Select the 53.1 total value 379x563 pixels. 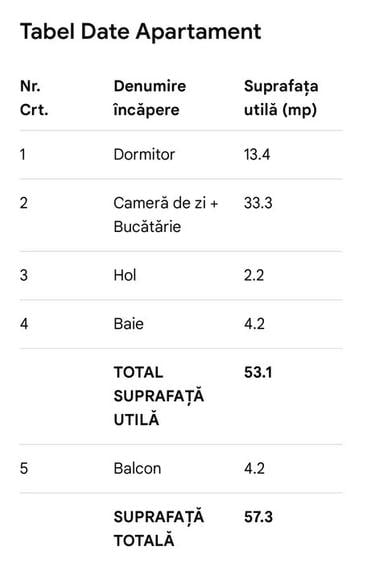coord(258,372)
